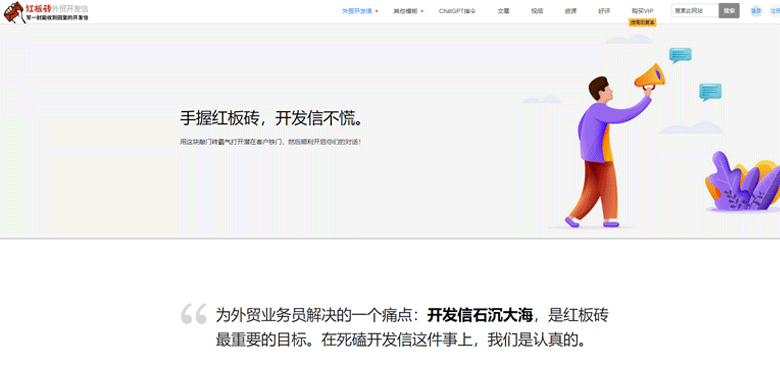The width and height of the screenshot is (780, 365).
Task: Go to the 购买VIP page
Action: click(x=643, y=11)
